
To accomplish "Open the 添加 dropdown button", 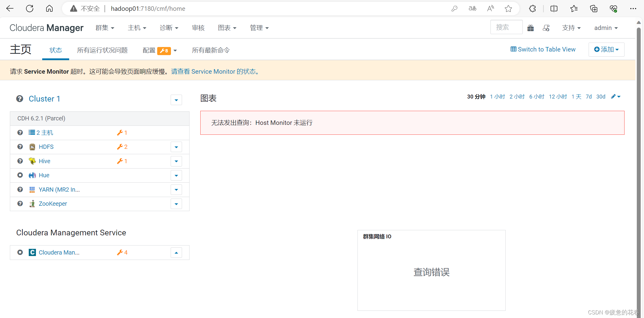I will pyautogui.click(x=606, y=49).
